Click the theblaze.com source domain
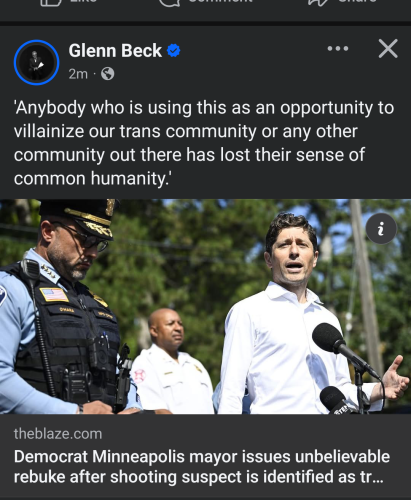The height and width of the screenshot is (500, 411). tap(58, 434)
